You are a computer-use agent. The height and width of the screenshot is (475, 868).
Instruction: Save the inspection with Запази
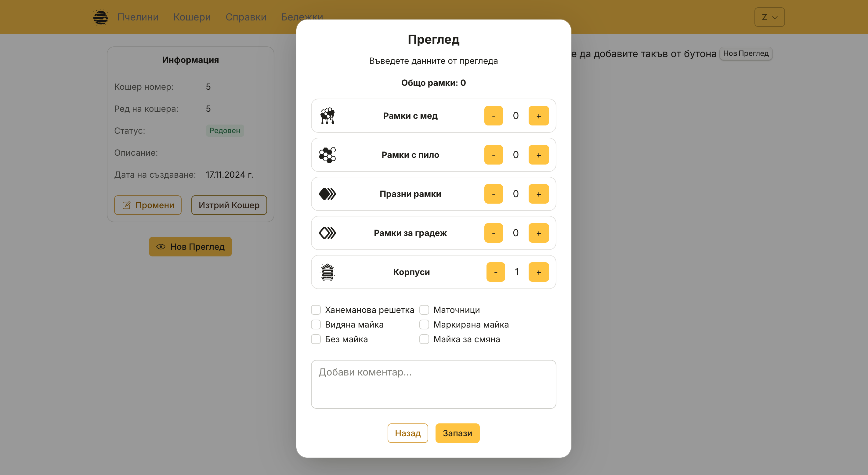pos(457,433)
